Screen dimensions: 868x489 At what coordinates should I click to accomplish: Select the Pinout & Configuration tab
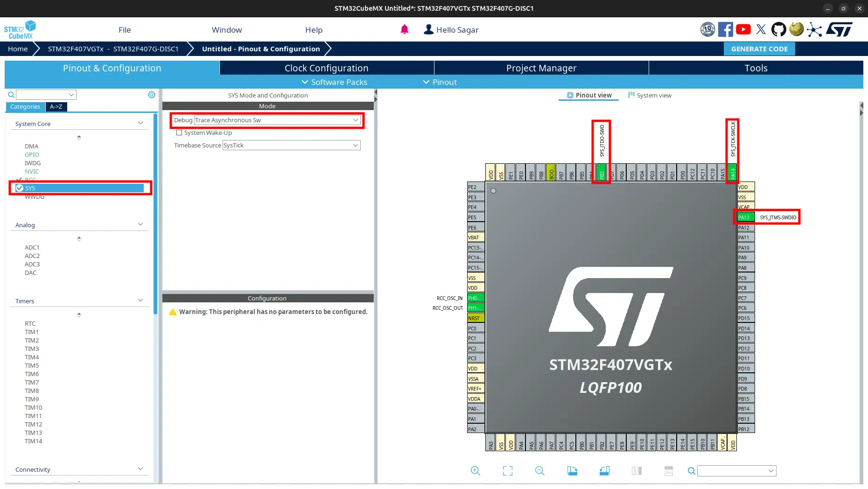(x=112, y=68)
